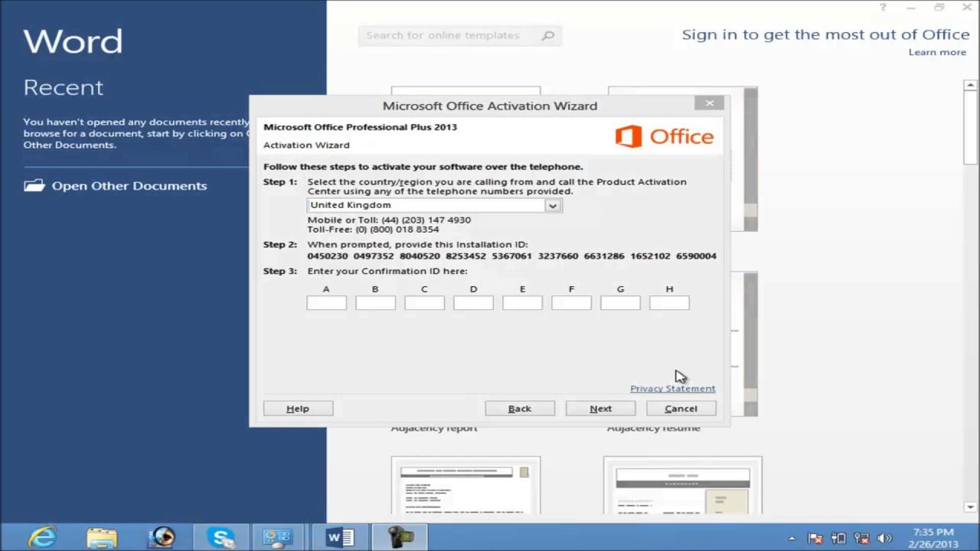Check the battery power tray icon
The image size is (980, 551).
[x=838, y=538]
